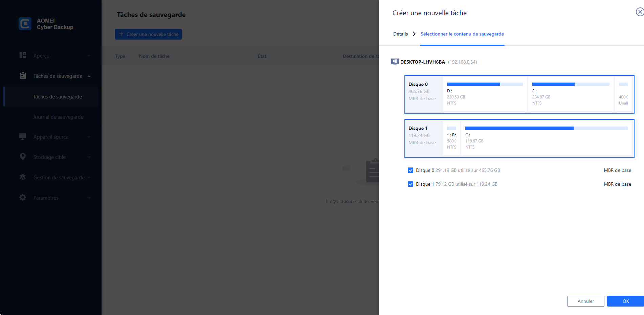The width and height of the screenshot is (644, 315).
Task: Expand the Paramètres sidebar section
Action: click(89, 198)
